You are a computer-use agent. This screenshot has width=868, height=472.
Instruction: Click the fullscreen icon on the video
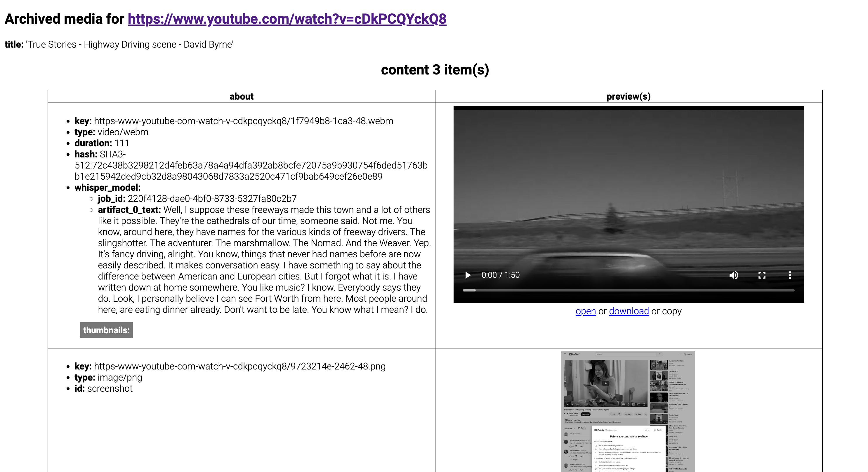click(x=762, y=274)
